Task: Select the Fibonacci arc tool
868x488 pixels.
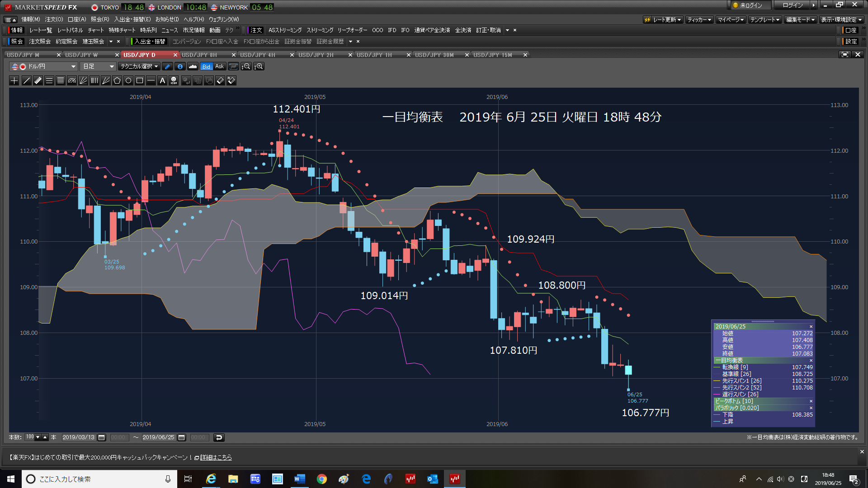Action: pos(72,80)
